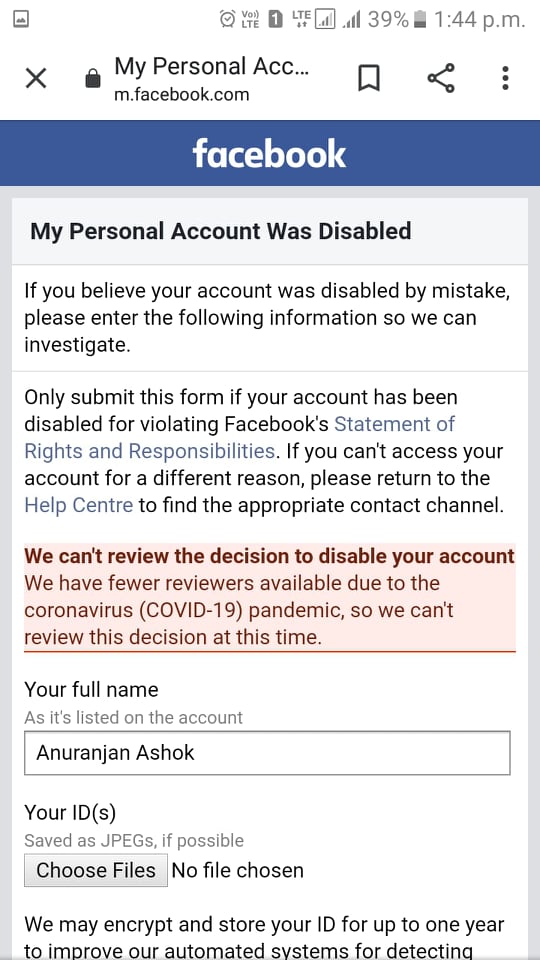Open the three-dot overflow menu
Viewport: 540px width, 960px height.
pyautogui.click(x=505, y=78)
